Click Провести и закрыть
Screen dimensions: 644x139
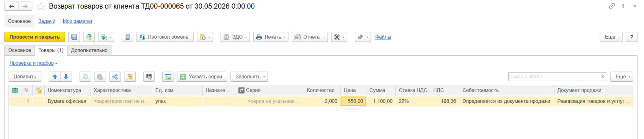(x=35, y=37)
